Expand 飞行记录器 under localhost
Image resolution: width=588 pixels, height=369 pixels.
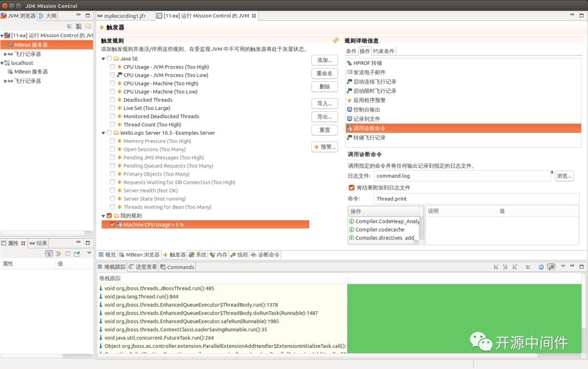5,81
